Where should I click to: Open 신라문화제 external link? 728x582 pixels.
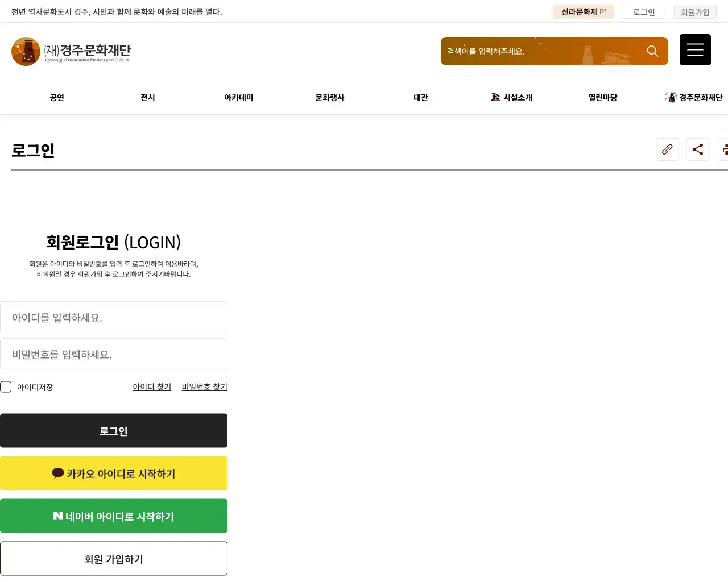[583, 12]
